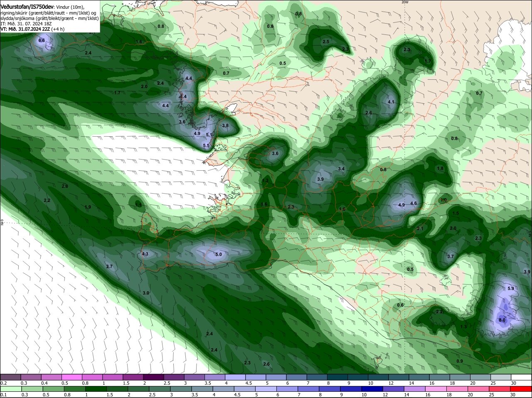Click the 1.8 precipitation value on the map
The image size is (532, 398).
click(441, 168)
